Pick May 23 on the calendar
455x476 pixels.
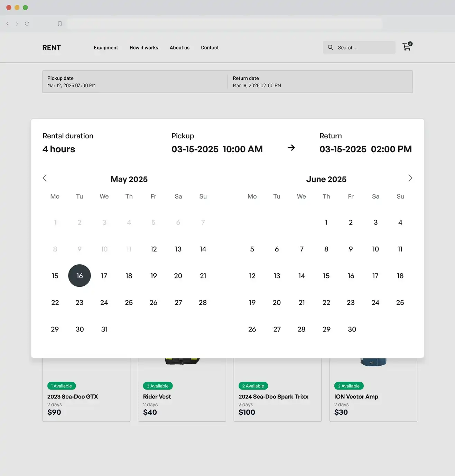tap(80, 303)
